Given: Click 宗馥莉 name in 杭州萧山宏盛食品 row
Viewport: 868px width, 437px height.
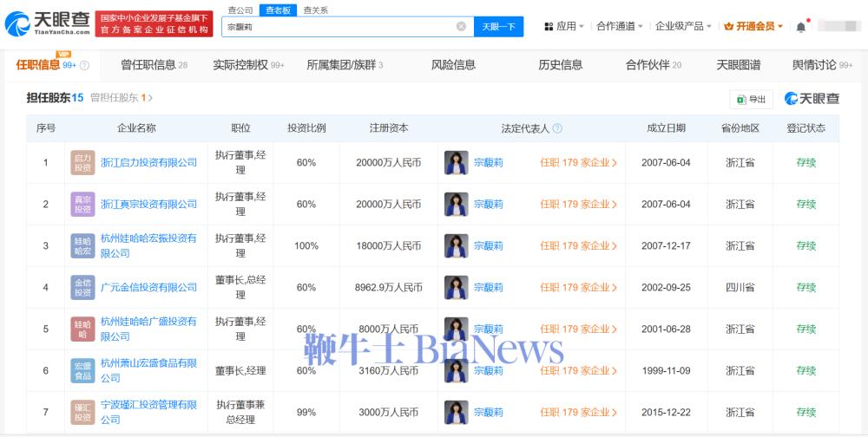Looking at the screenshot, I should [x=488, y=370].
